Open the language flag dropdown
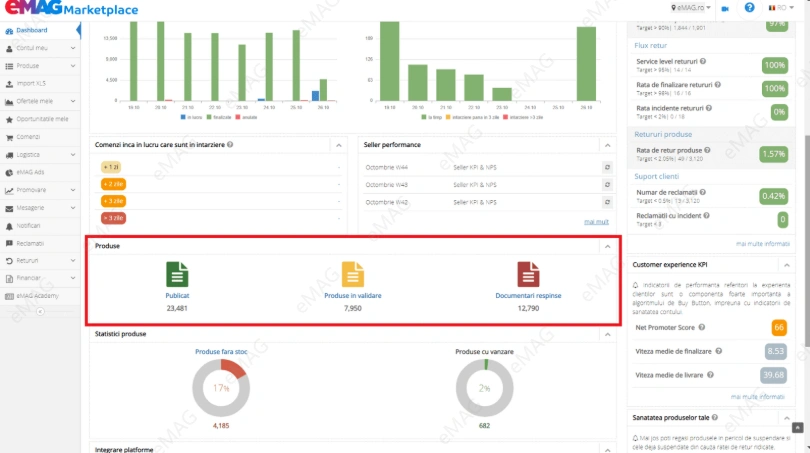The height and width of the screenshot is (453, 810). click(776, 8)
